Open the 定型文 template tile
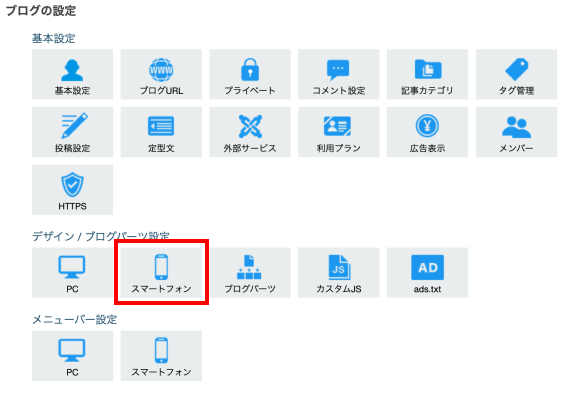Image resolution: width=580 pixels, height=393 pixels. pyautogui.click(x=161, y=132)
